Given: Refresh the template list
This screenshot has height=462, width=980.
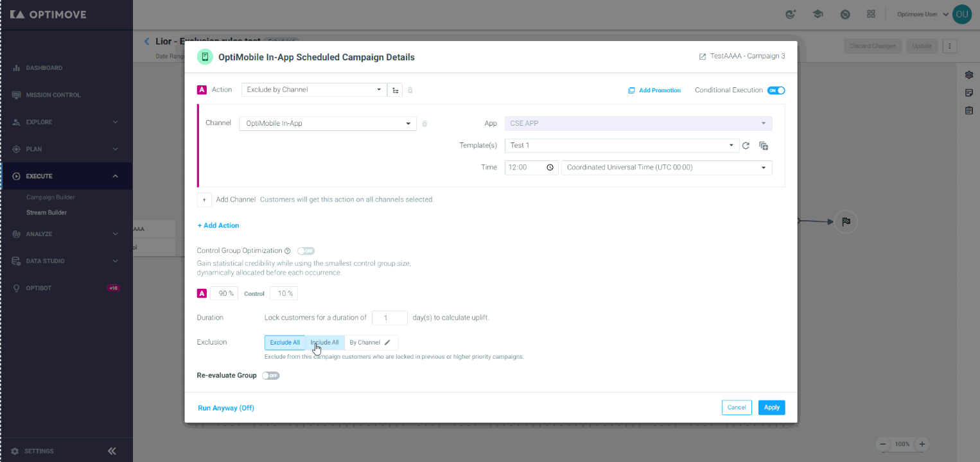Looking at the screenshot, I should pyautogui.click(x=746, y=146).
